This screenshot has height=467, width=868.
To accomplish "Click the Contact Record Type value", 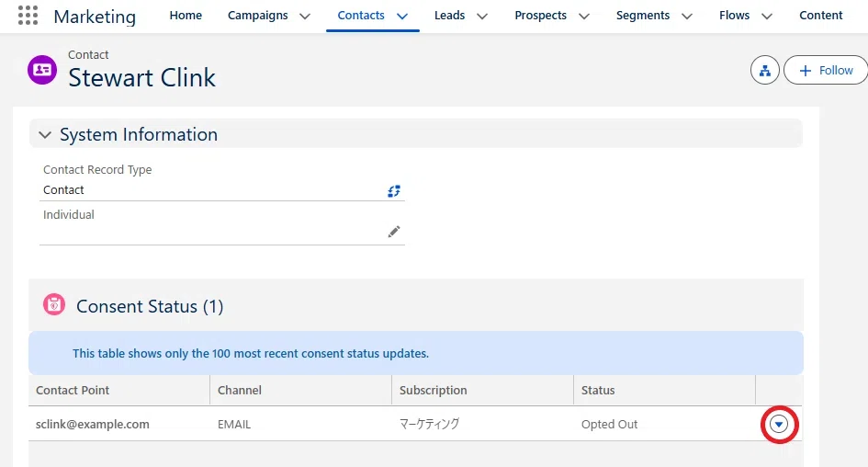I will [63, 190].
